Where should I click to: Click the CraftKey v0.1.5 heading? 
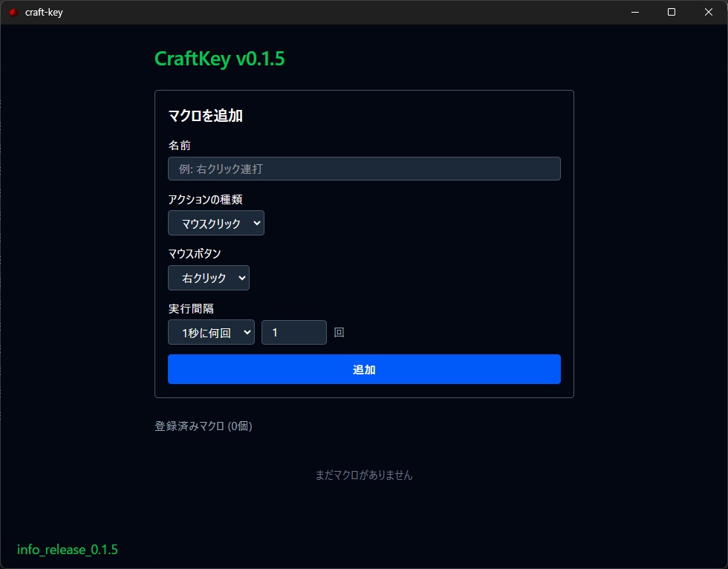[219, 59]
